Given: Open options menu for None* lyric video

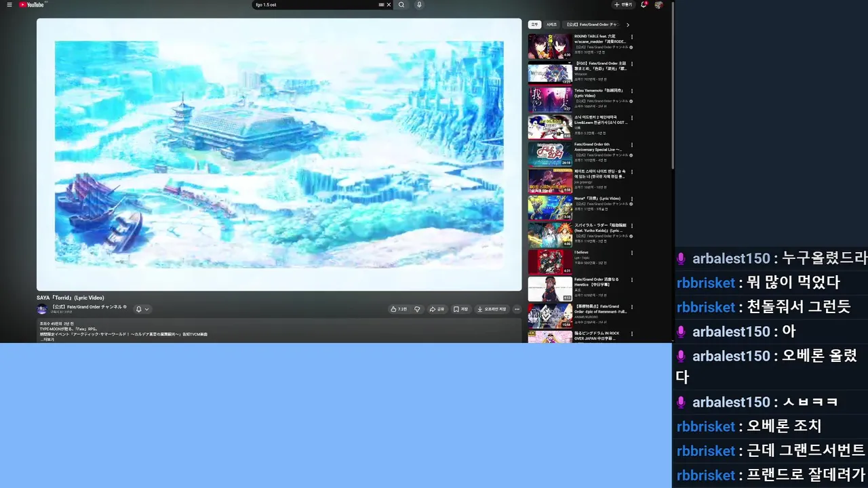Looking at the screenshot, I should [x=632, y=199].
